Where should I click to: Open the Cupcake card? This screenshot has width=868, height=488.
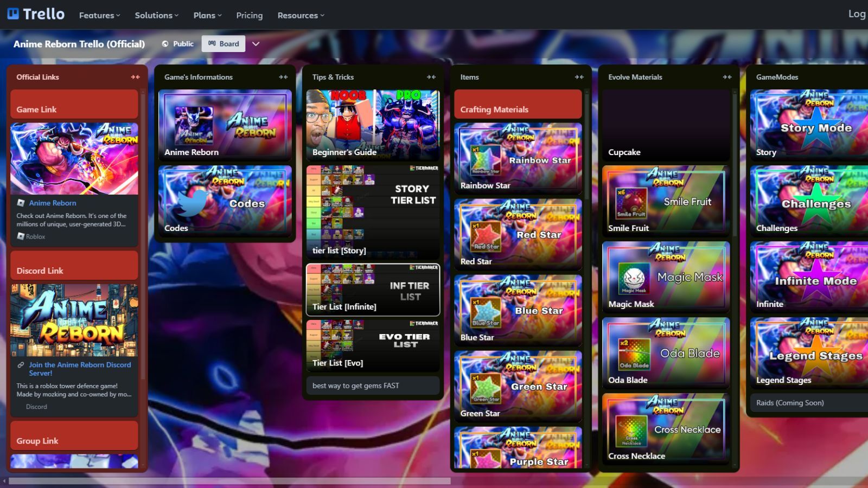pos(666,125)
